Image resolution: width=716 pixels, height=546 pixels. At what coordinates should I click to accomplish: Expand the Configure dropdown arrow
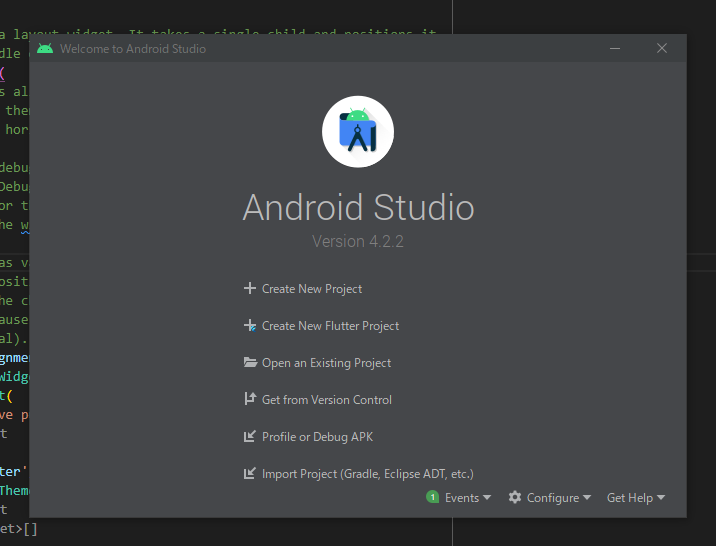tap(587, 498)
